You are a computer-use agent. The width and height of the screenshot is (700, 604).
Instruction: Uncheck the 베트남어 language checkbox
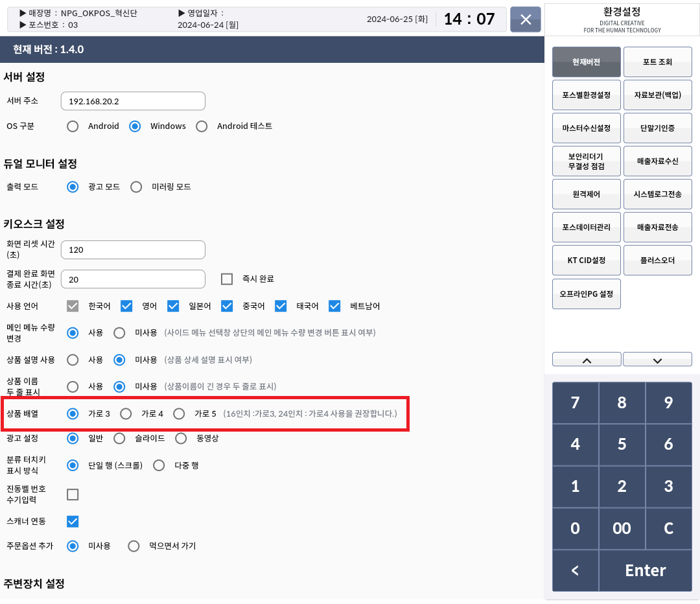click(334, 306)
